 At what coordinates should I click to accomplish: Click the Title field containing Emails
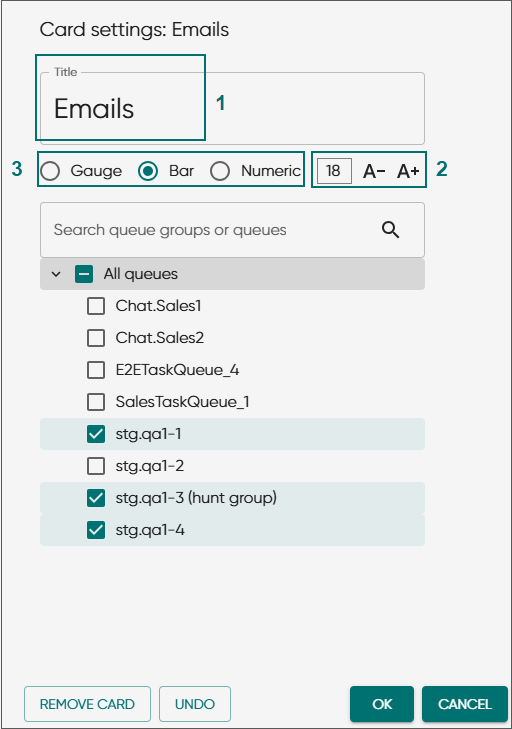click(x=232, y=108)
